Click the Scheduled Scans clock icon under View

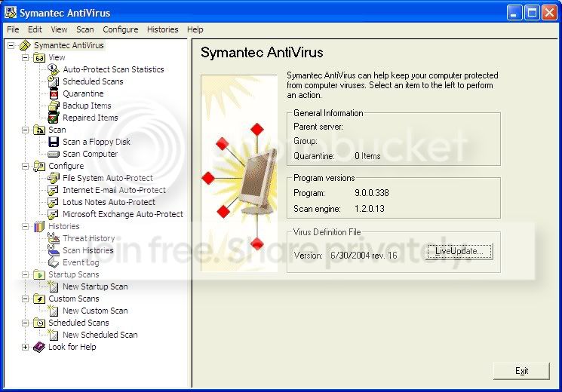54,81
